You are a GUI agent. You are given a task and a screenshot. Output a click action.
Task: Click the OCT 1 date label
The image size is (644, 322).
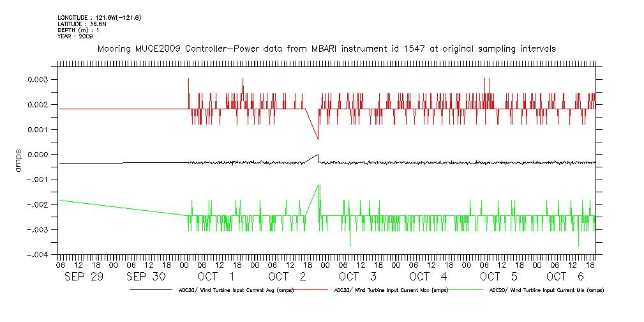(x=216, y=277)
